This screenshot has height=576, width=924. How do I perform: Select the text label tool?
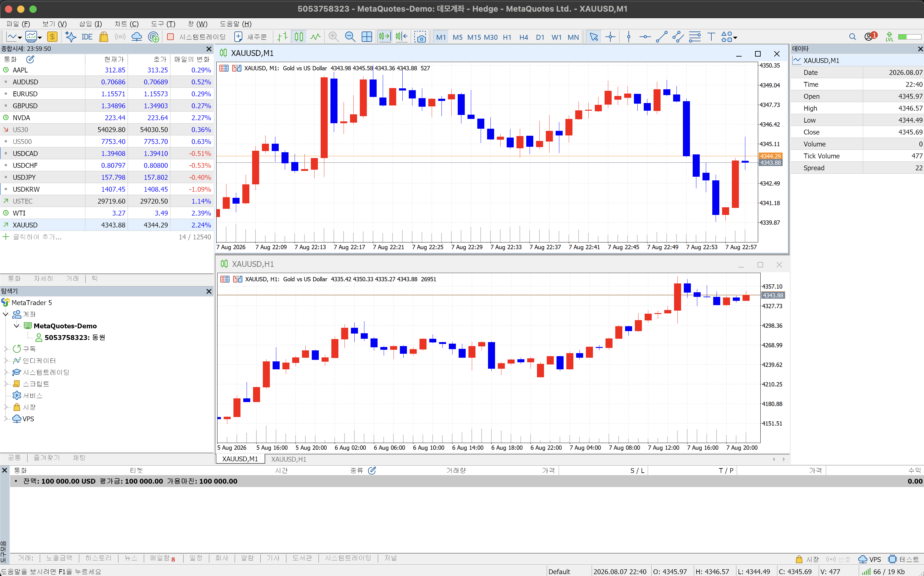[711, 37]
